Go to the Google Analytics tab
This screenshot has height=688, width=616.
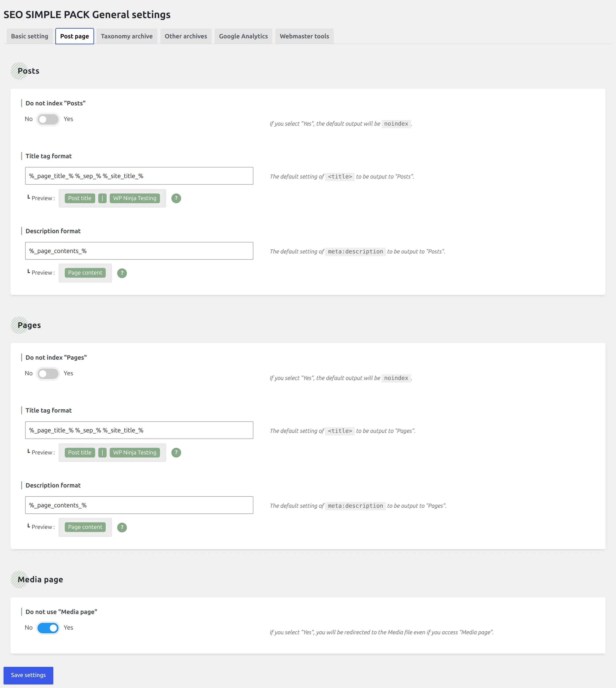point(243,36)
